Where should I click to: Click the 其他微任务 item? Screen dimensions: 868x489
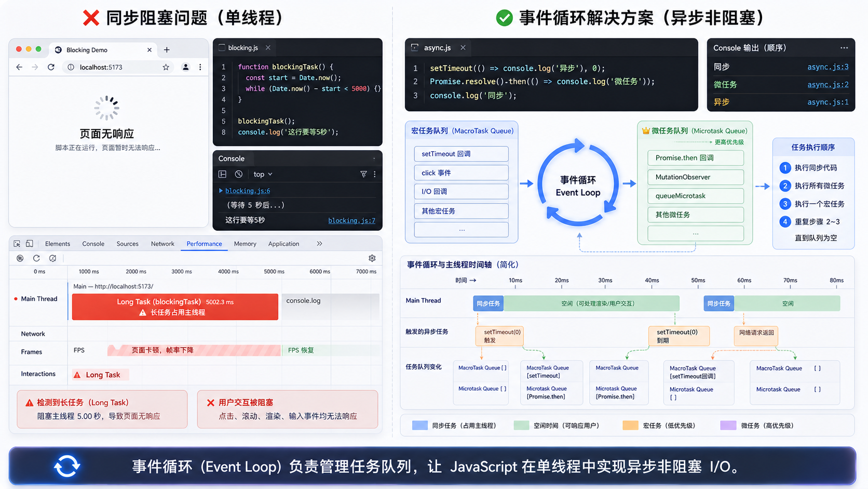[x=696, y=215]
